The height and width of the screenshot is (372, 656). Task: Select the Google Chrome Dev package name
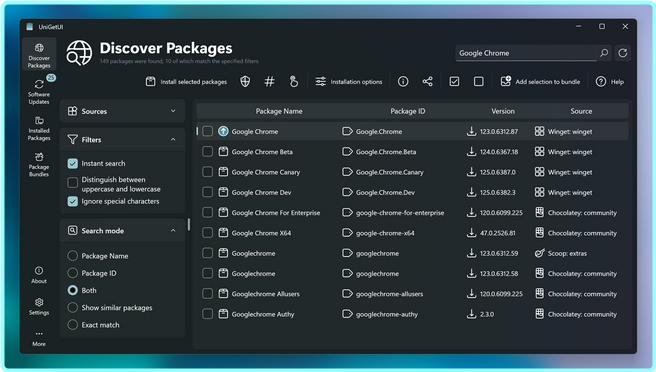click(261, 192)
